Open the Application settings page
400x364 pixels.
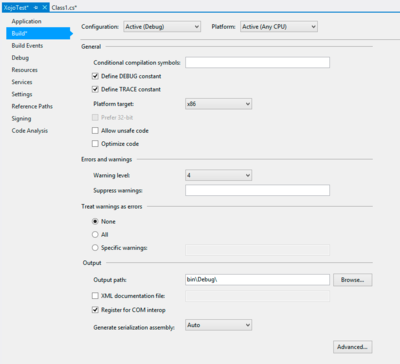click(26, 21)
